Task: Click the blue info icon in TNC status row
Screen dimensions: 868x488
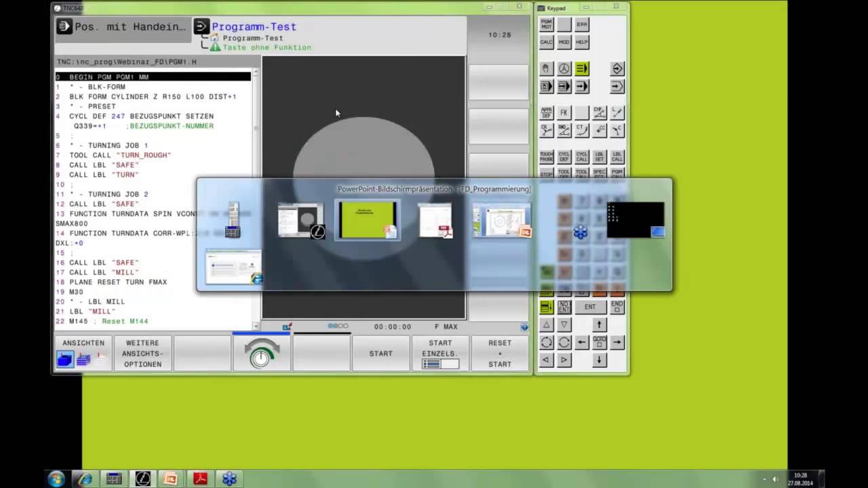Action: (524, 327)
